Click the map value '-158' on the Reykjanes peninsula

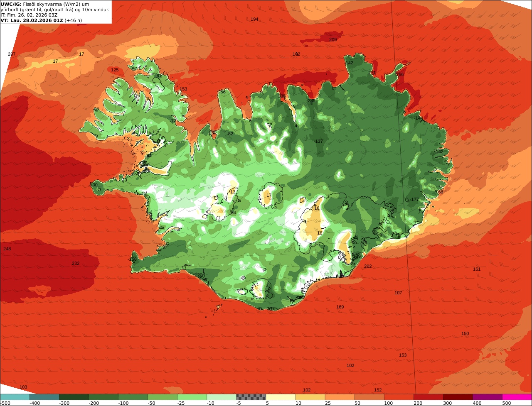click(x=132, y=259)
